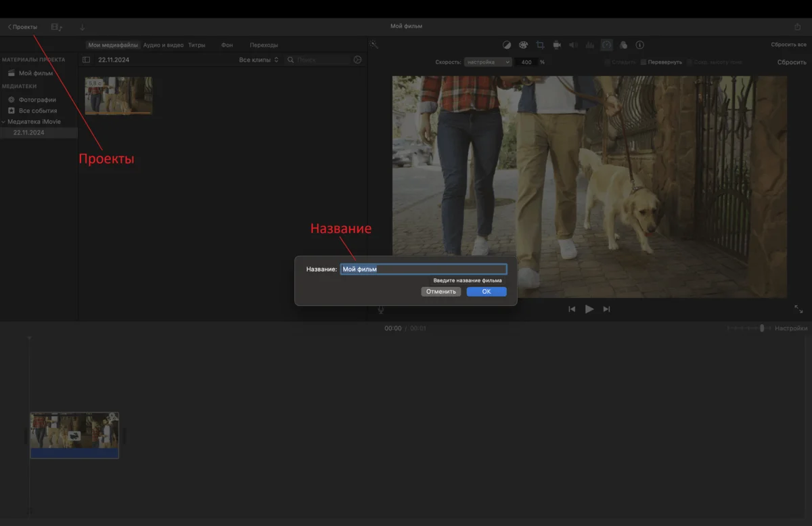Image resolution: width=812 pixels, height=526 pixels.
Task: Toggle the Перевернуть checkbox
Action: [x=644, y=62]
